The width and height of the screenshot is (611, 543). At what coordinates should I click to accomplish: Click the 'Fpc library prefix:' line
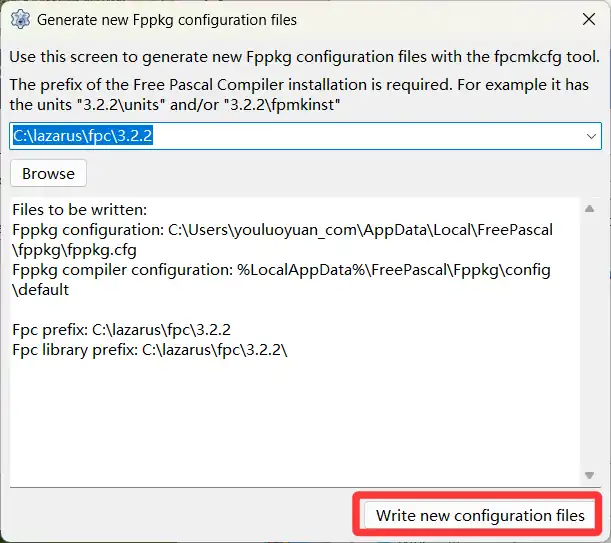150,350
